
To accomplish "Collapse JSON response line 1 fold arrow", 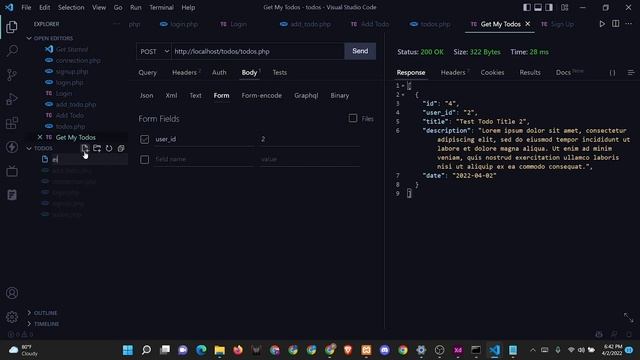I will (403, 86).
